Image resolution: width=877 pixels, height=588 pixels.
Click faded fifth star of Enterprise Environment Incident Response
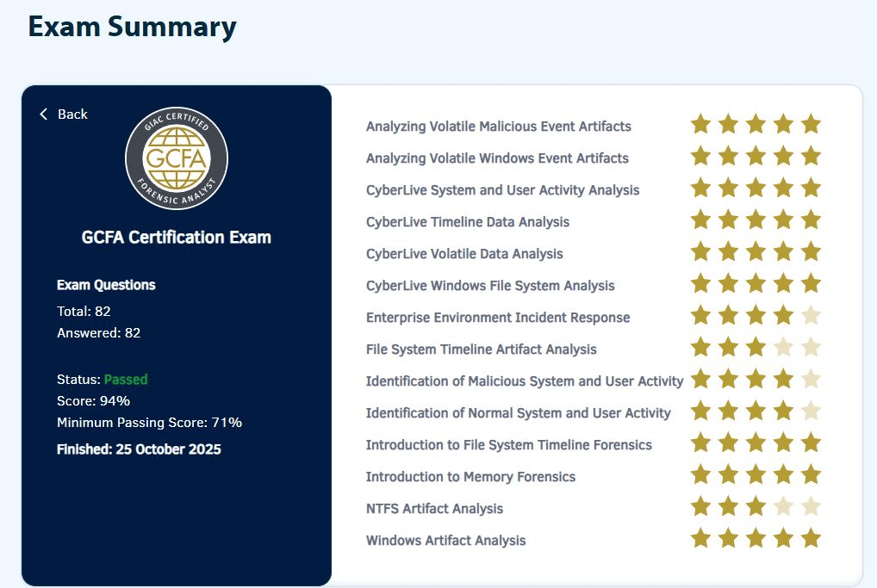point(811,315)
